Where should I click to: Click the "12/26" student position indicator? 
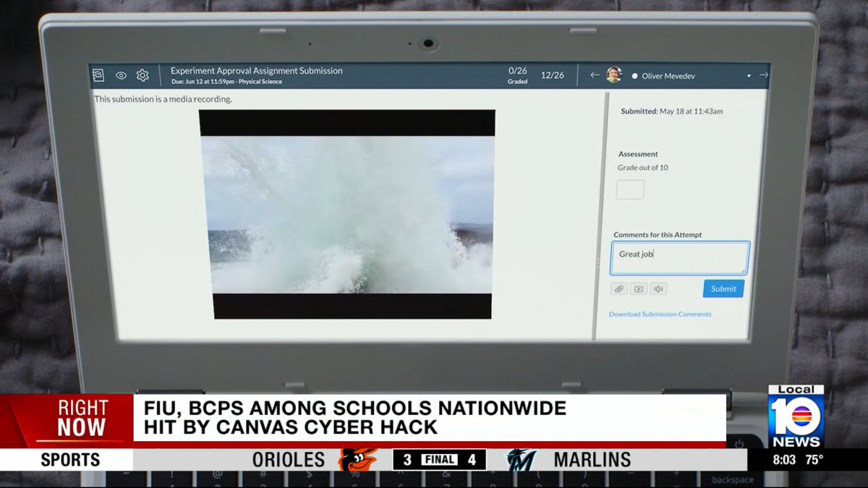552,75
